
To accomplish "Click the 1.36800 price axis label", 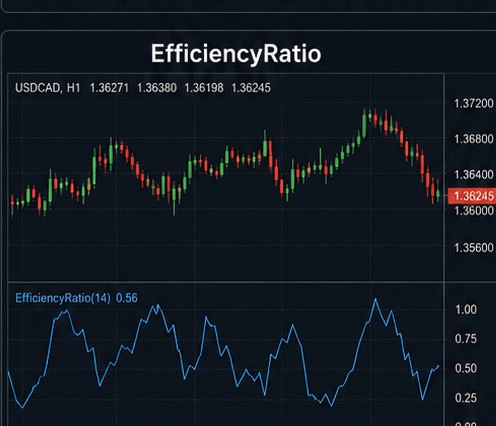I will click(x=474, y=139).
